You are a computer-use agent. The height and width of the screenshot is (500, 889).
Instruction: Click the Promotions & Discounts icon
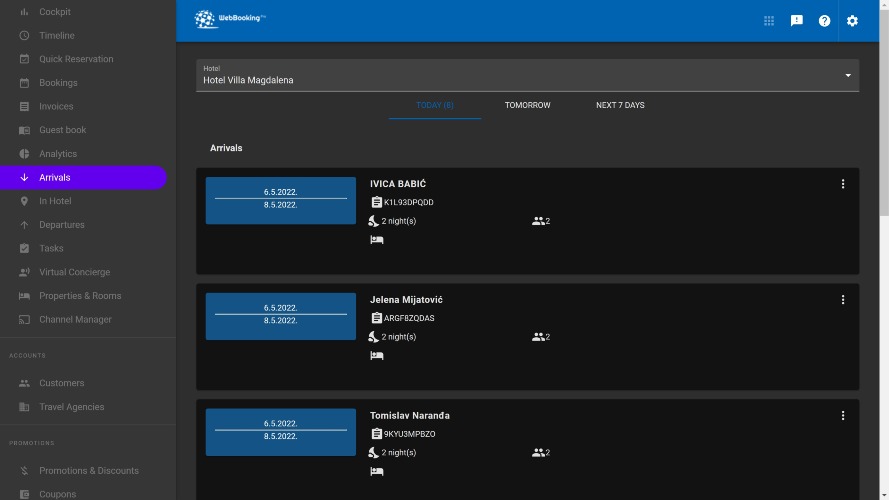point(24,471)
